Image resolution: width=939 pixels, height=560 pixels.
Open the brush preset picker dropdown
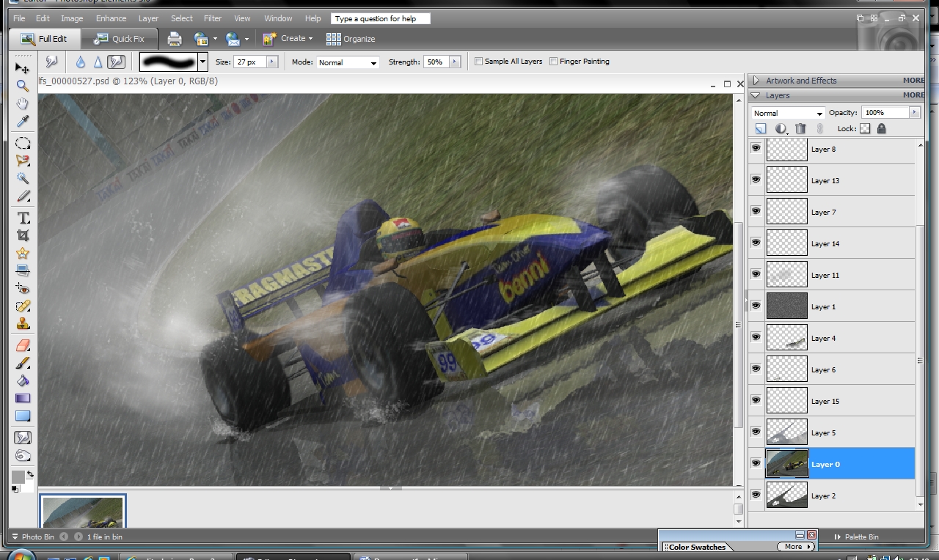(x=202, y=62)
